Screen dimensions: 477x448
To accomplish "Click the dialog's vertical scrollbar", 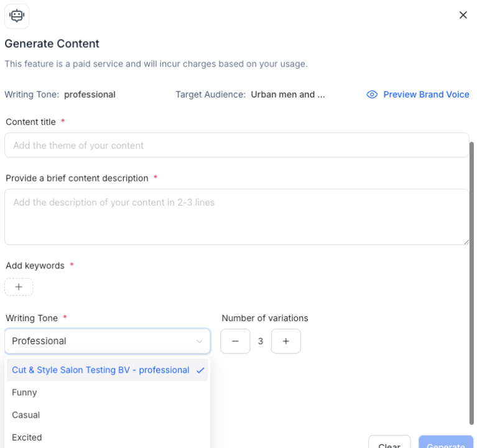I will click(x=471, y=280).
